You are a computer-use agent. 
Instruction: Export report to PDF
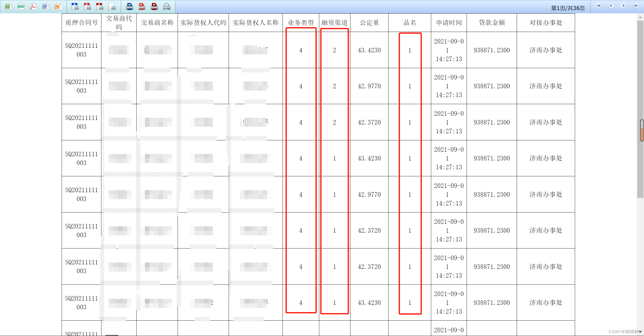click(x=33, y=7)
